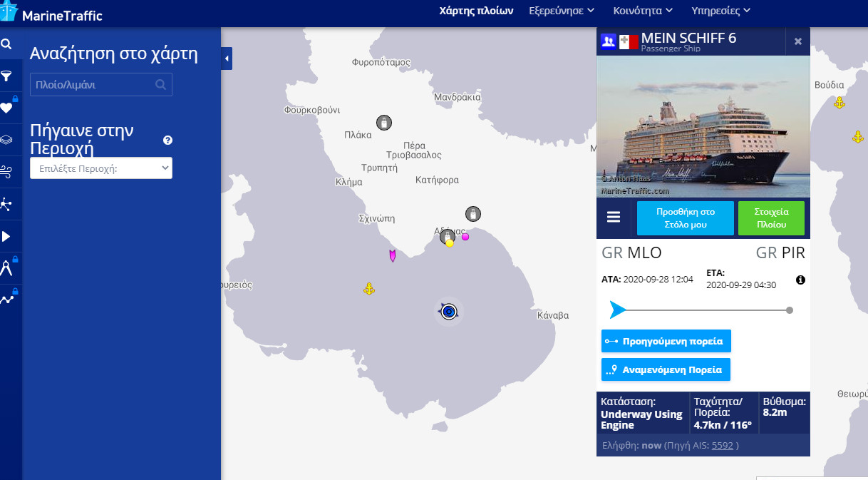The width and height of the screenshot is (868, 480).
Task: Click the MarineTraffic logo
Action: (x=52, y=14)
